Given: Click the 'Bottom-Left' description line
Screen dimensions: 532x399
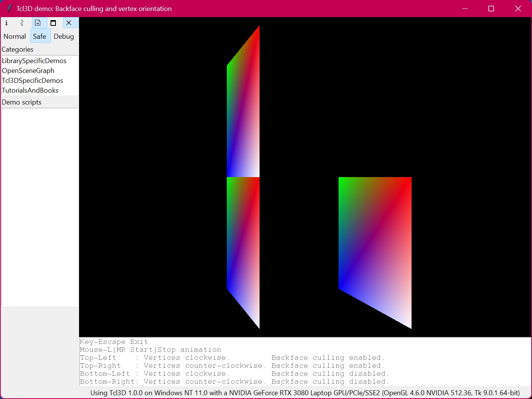Looking at the screenshot, I should click(234, 374).
